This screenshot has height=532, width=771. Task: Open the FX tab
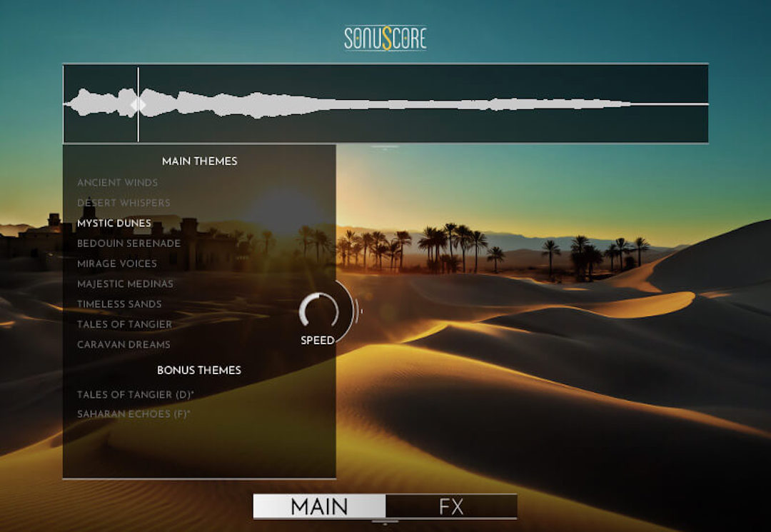click(x=451, y=507)
